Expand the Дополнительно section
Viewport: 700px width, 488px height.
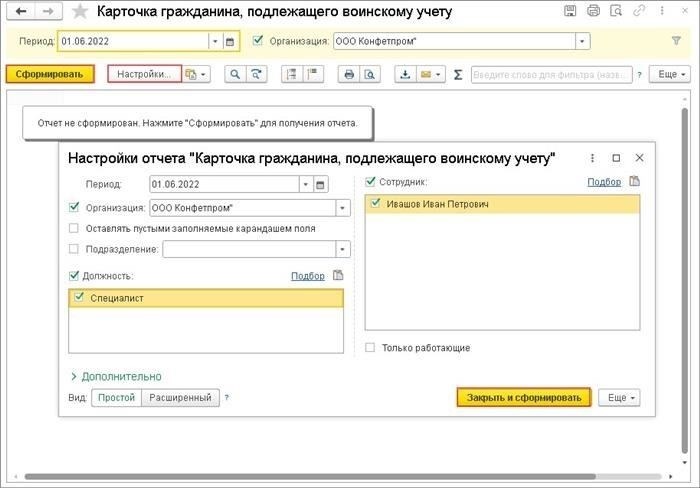(116, 377)
